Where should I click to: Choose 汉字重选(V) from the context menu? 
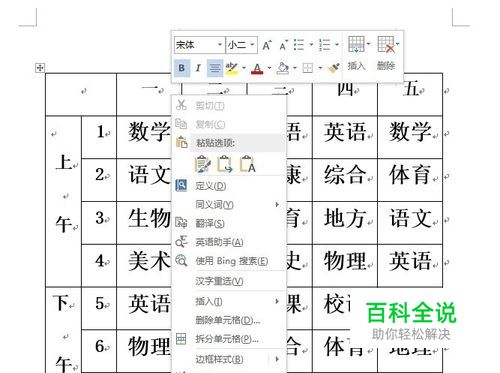point(229,282)
